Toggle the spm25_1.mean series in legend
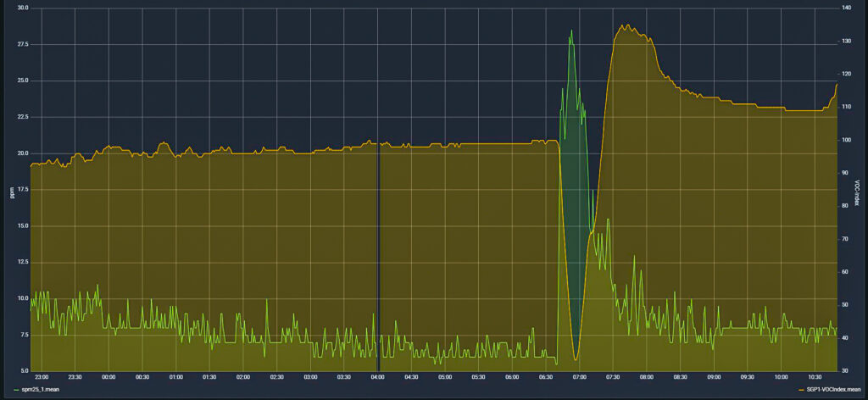Image resolution: width=868 pixels, height=400 pixels. coord(42,389)
